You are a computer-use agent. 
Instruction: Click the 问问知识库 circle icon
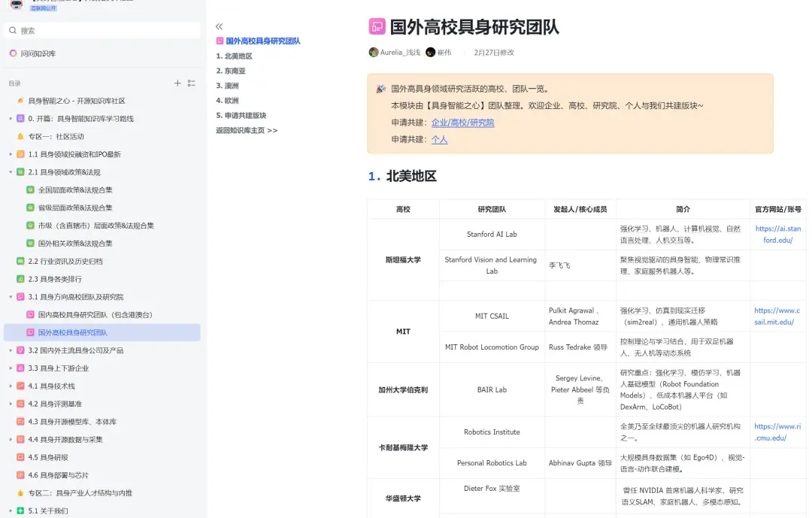(13, 53)
